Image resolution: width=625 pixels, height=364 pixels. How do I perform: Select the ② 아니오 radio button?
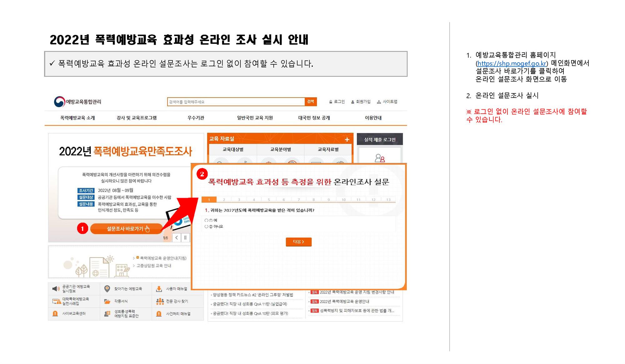[x=207, y=226]
